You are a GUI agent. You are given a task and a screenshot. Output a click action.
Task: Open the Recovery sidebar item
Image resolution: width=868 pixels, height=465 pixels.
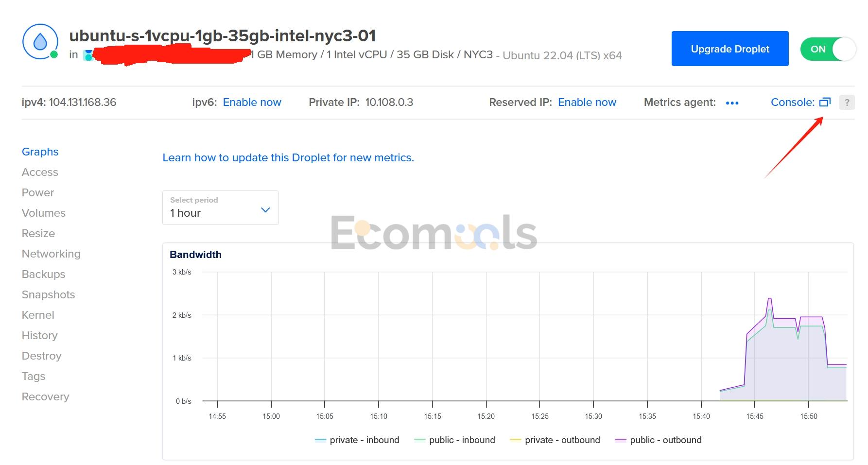pyautogui.click(x=46, y=396)
